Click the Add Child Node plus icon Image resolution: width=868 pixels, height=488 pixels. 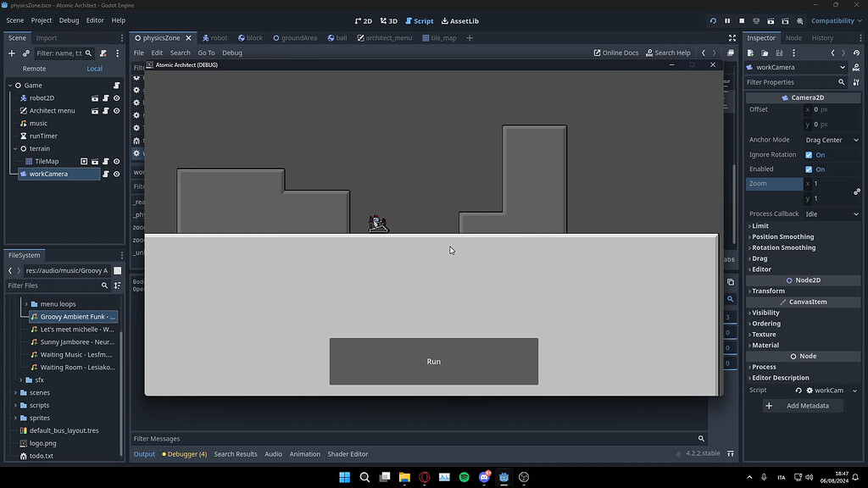pos(11,53)
